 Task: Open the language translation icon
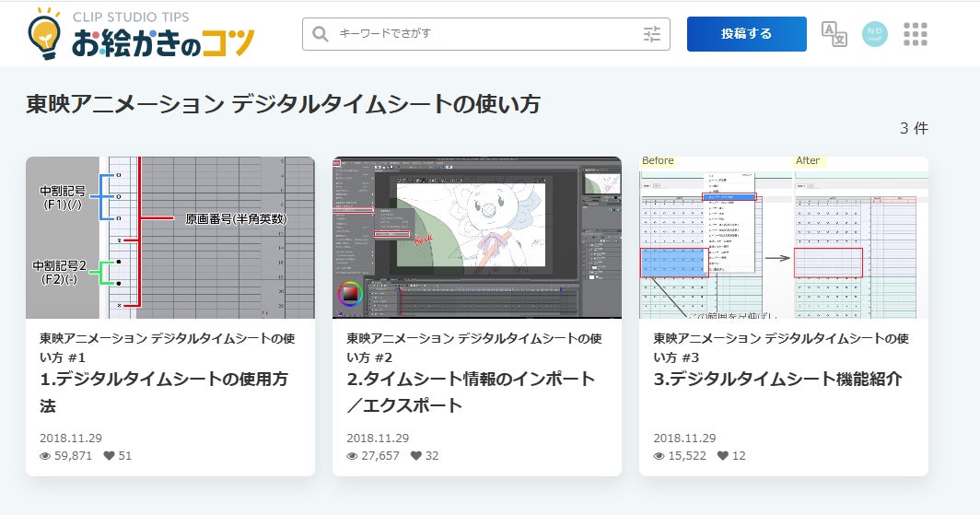(834, 34)
